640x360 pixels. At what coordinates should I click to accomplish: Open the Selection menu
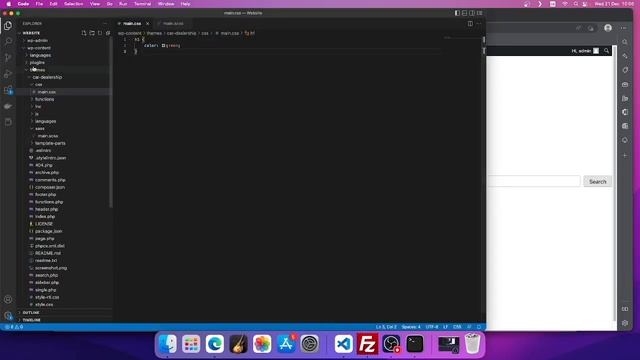[x=73, y=4]
